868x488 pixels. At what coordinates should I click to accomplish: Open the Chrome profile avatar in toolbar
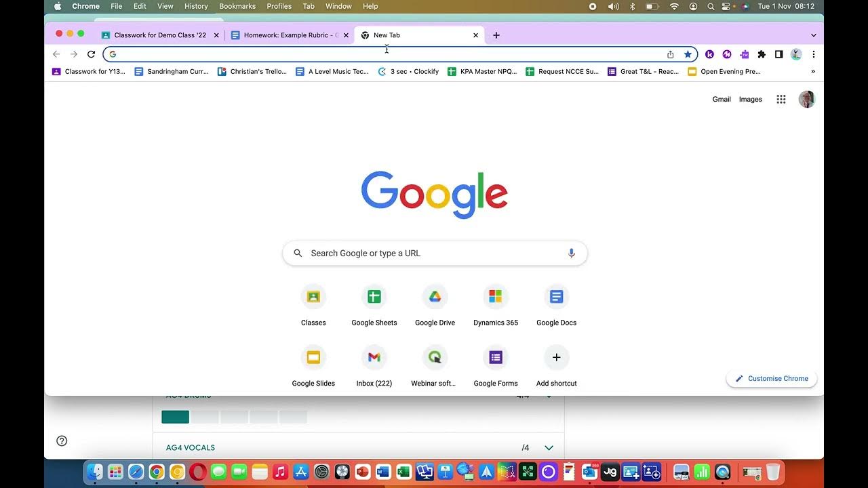pyautogui.click(x=797, y=54)
